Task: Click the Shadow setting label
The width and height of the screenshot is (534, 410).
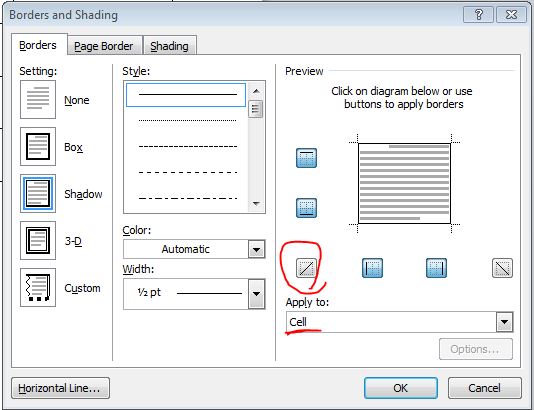Action: click(x=83, y=194)
